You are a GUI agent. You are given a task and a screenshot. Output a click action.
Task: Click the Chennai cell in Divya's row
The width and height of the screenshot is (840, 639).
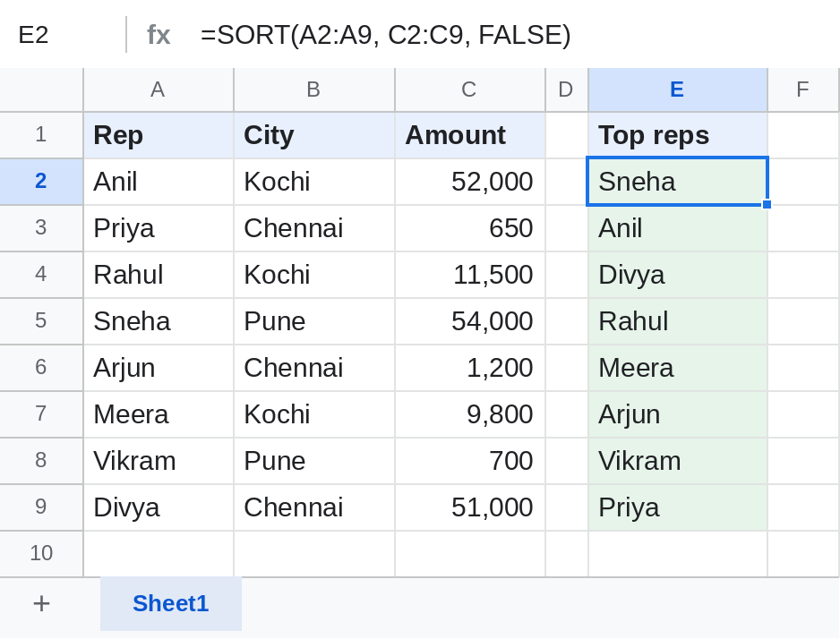point(314,507)
